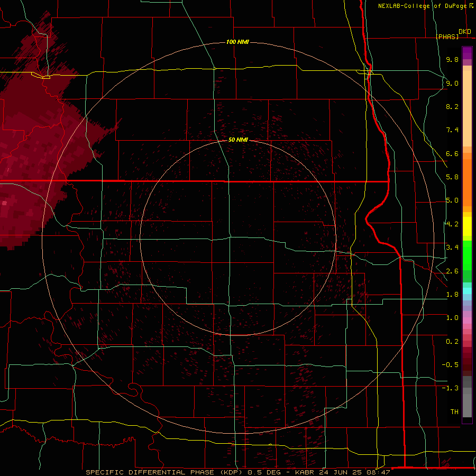Click the bright green segment of color bar
The width and height of the screenshot is (476, 476).
point(467,256)
